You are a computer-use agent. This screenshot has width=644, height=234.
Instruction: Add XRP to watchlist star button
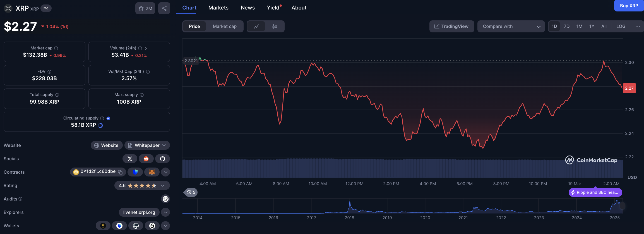(145, 8)
